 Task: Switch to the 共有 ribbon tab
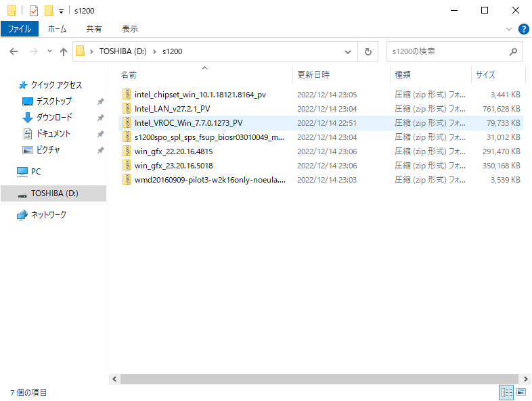(93, 29)
